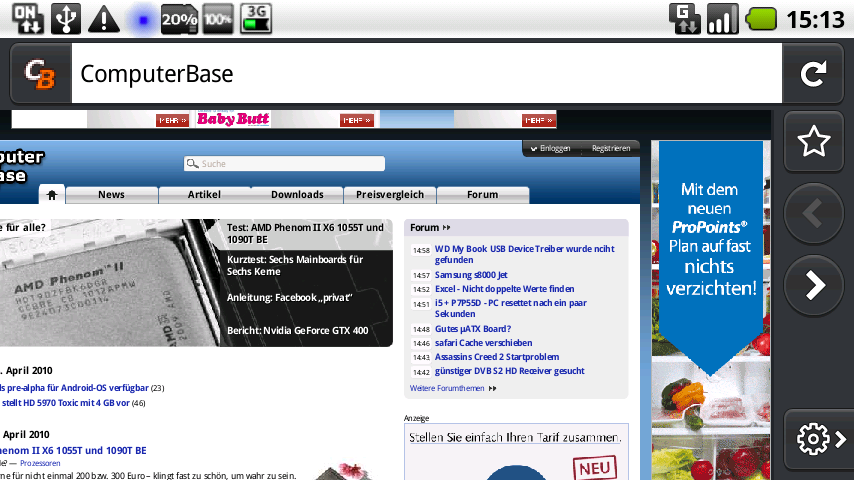
Task: Click the Stellen Sie einfach Ihren Tarif ad
Action: click(516, 451)
